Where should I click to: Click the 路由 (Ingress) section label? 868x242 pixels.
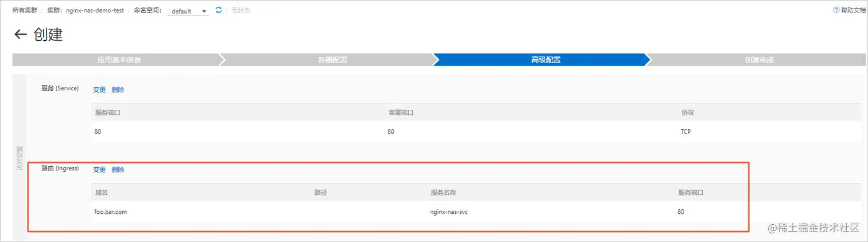60,168
